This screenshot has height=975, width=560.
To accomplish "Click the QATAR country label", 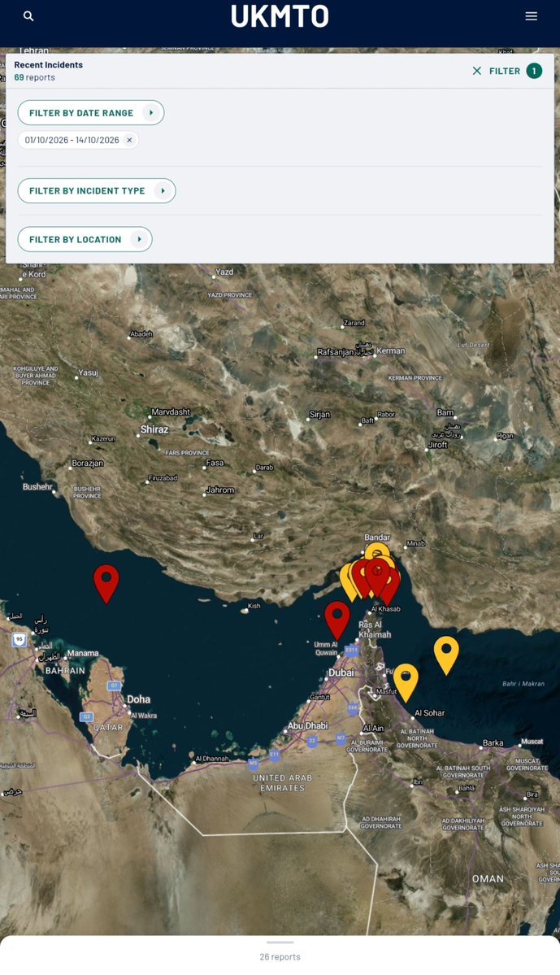I will [108, 727].
